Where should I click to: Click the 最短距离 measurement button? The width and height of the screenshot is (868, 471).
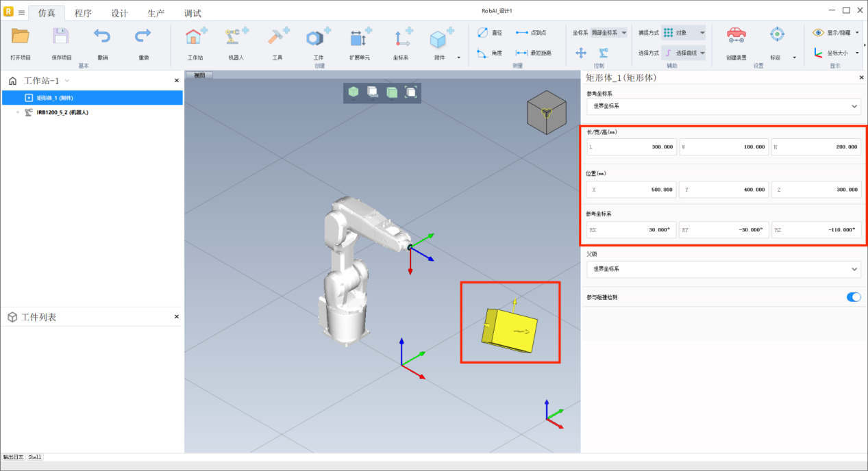[x=531, y=53]
